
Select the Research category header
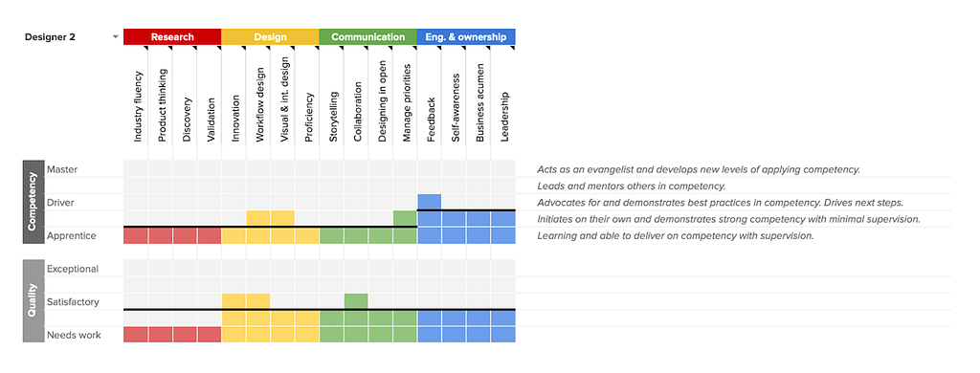[172, 37]
